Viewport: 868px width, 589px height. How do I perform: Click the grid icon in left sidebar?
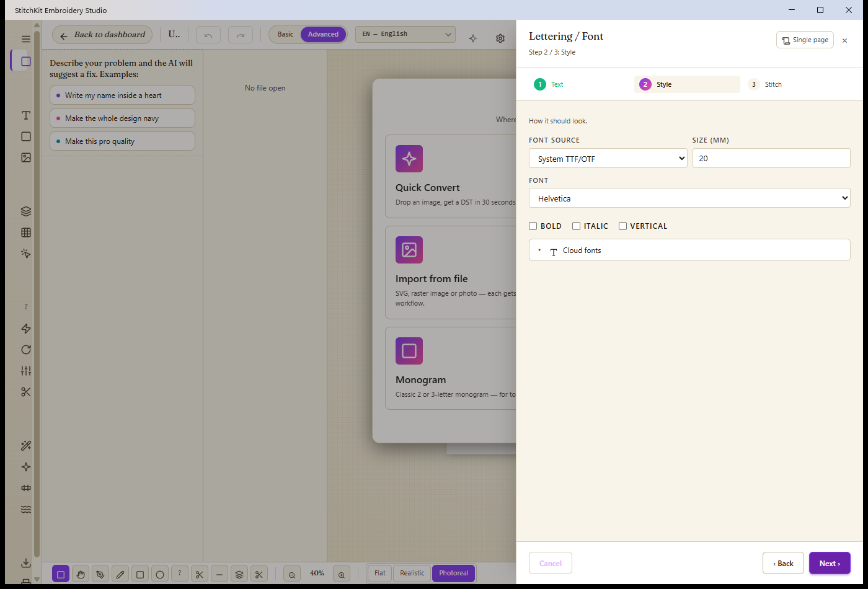[26, 232]
